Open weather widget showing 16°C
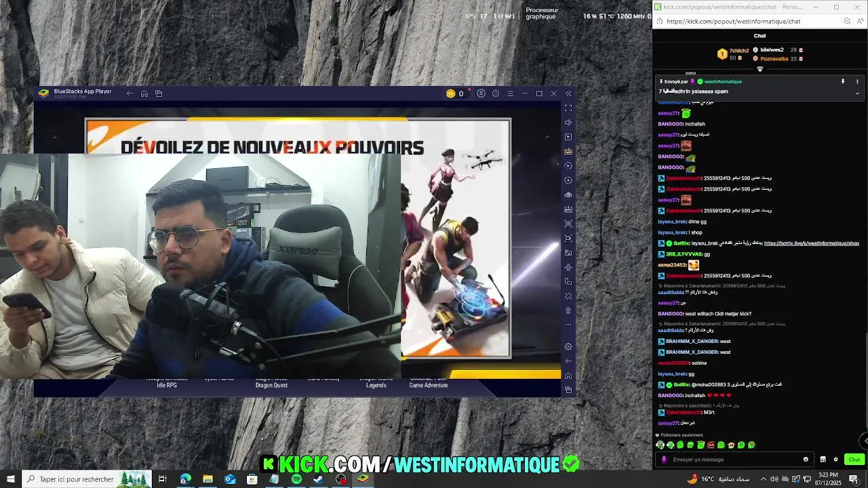Viewport: 868px width, 488px height. pyautogui.click(x=720, y=479)
